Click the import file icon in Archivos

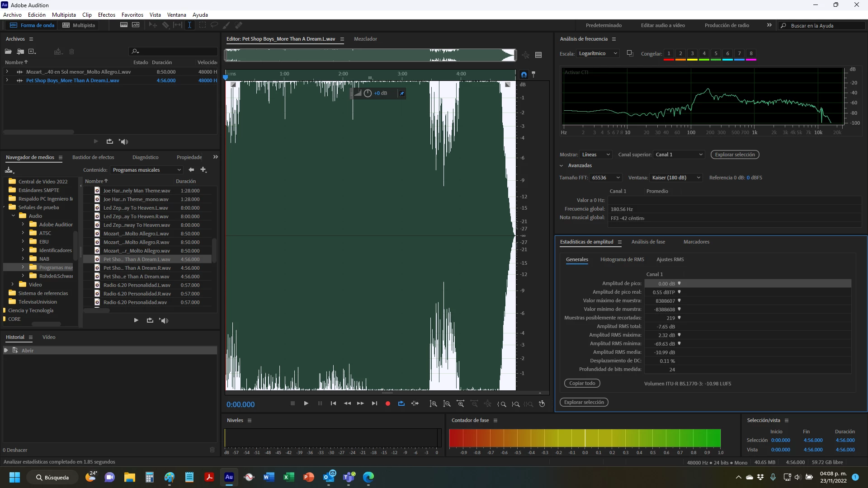click(20, 52)
